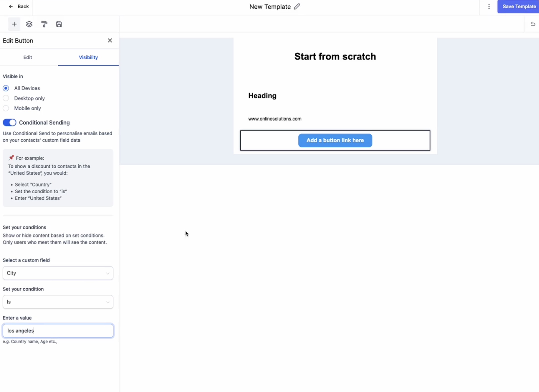Open the three-dot more options menu
Viewport: 539px width, 392px height.
coord(489,7)
